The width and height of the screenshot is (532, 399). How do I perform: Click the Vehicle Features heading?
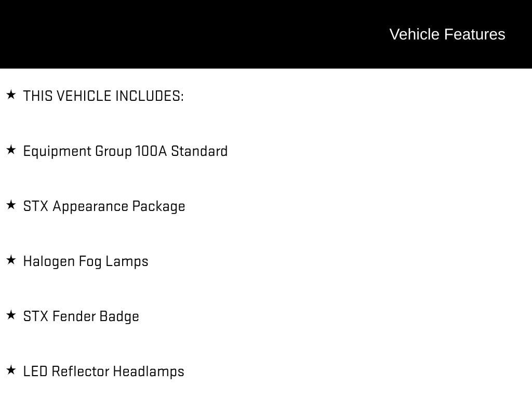coord(447,34)
